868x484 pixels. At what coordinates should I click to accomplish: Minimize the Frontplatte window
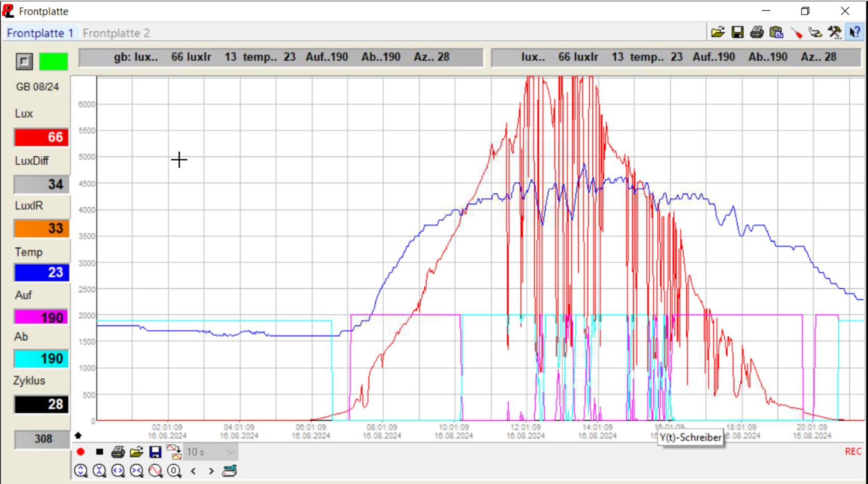click(766, 11)
